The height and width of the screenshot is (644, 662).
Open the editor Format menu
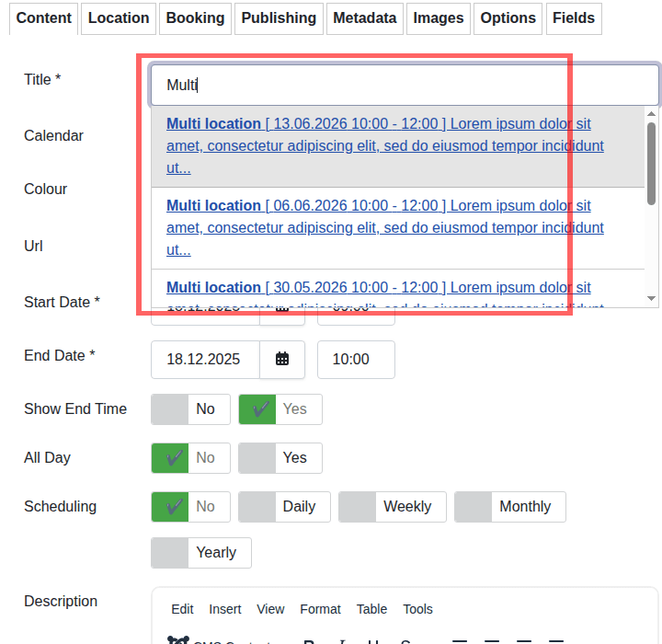coord(320,609)
